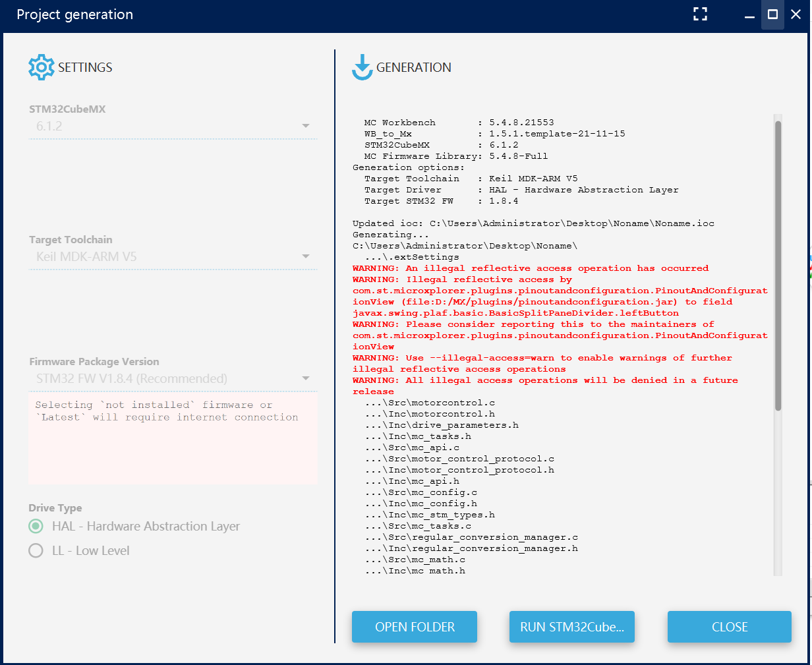Click the '...\Inc\mc_tasks.h' log entry

click(418, 436)
